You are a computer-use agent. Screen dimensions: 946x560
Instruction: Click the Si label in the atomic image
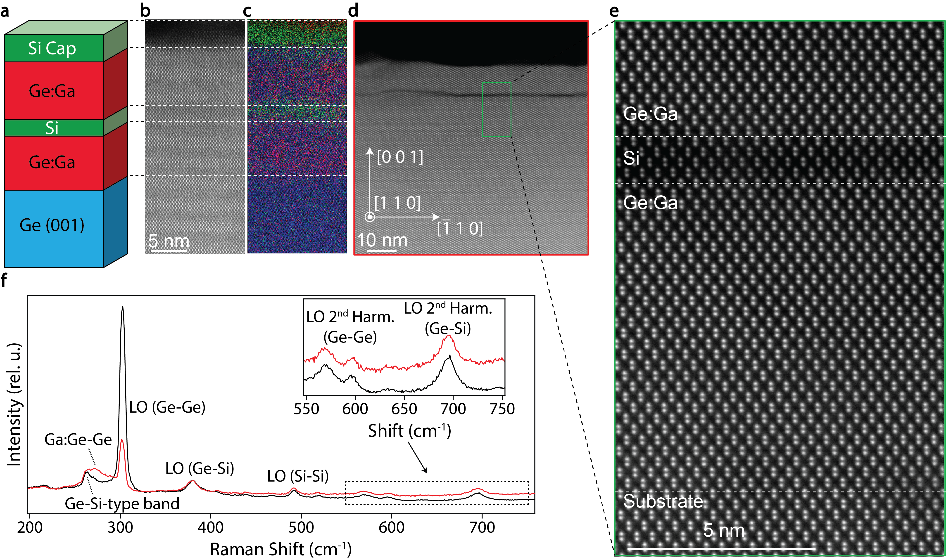click(x=631, y=158)
